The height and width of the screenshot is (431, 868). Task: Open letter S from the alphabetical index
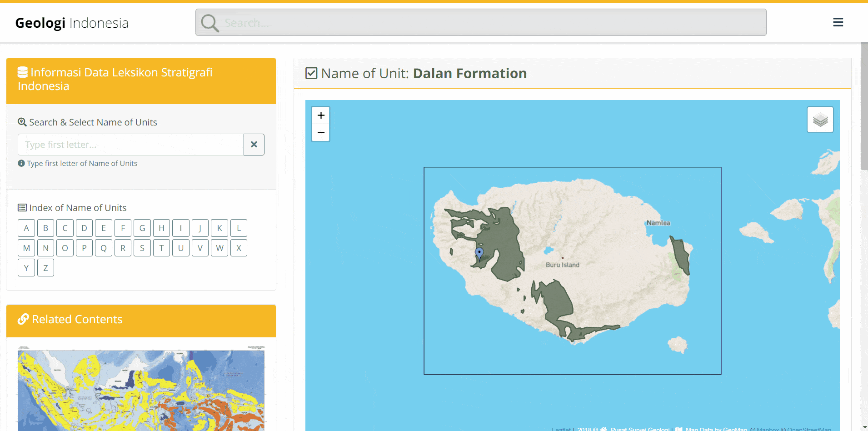click(x=142, y=247)
